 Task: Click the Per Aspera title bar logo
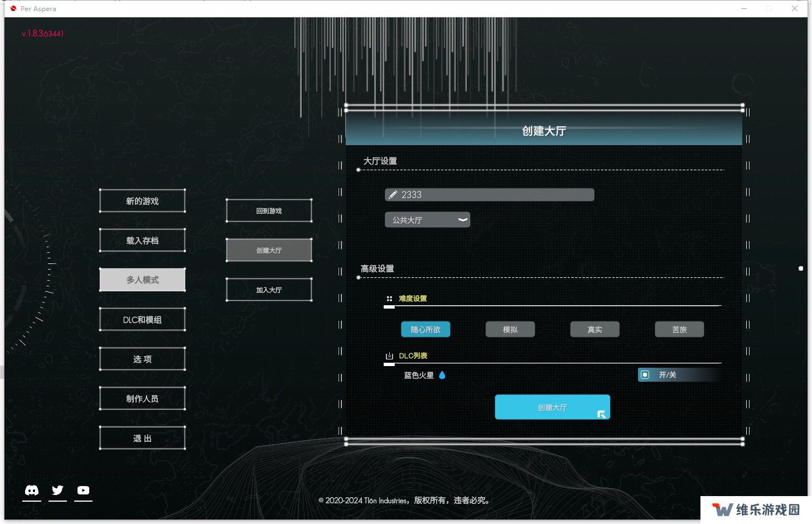[x=13, y=8]
